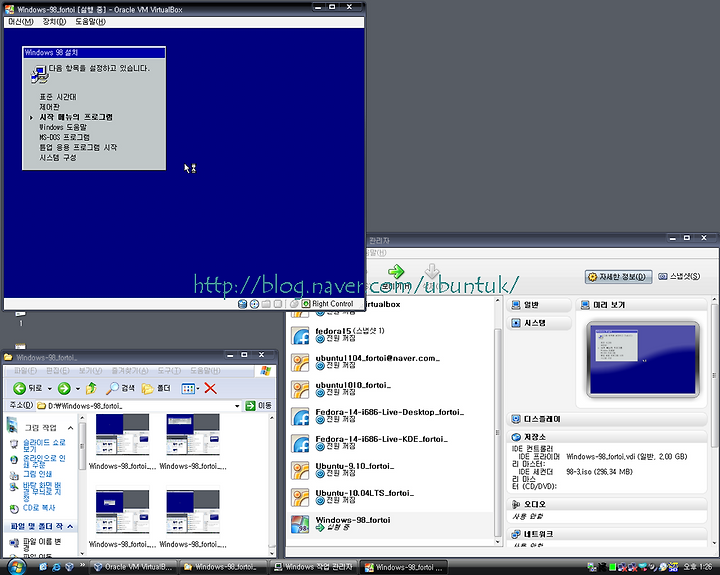Select the fedora15 virtual machine
The width and height of the screenshot is (720, 575).
click(390, 335)
